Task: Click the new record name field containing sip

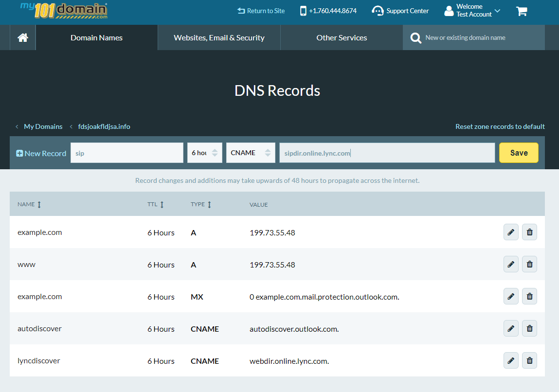Action: (126, 153)
